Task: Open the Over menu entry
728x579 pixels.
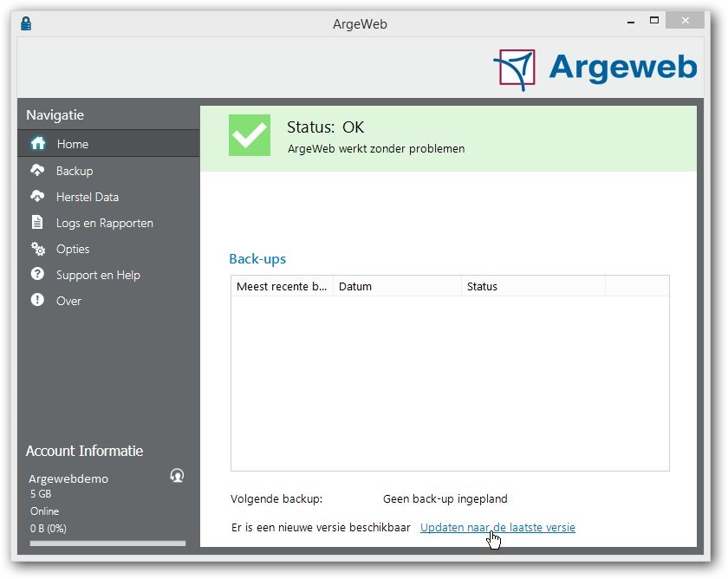Action: tap(108, 301)
